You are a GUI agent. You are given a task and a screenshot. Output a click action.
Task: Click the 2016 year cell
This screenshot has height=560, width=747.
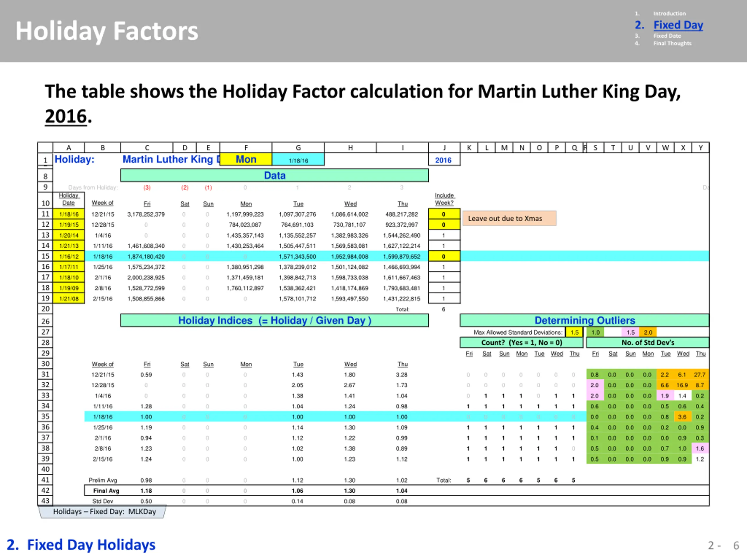(444, 160)
